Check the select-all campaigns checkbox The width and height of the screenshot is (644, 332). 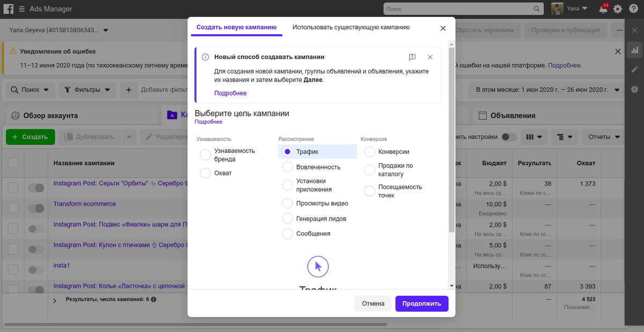coord(13,163)
